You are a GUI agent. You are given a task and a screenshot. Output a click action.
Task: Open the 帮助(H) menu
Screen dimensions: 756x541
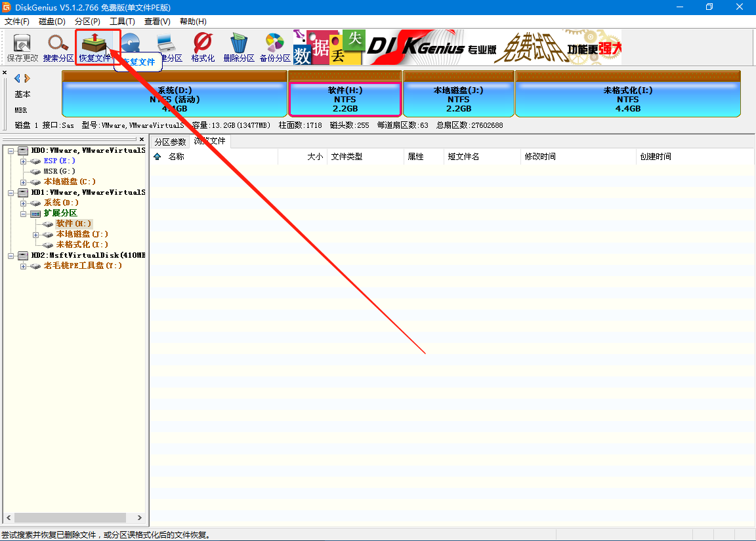193,21
